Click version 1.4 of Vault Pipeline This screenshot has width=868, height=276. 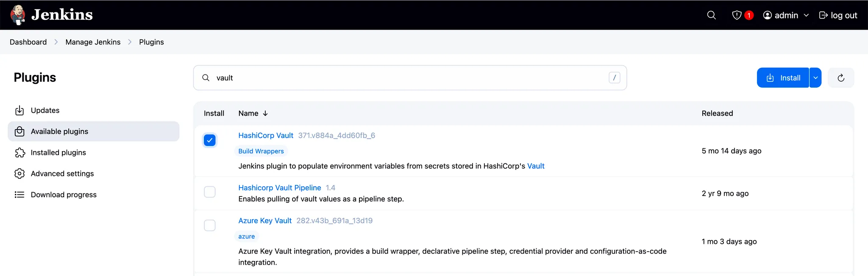[331, 188]
